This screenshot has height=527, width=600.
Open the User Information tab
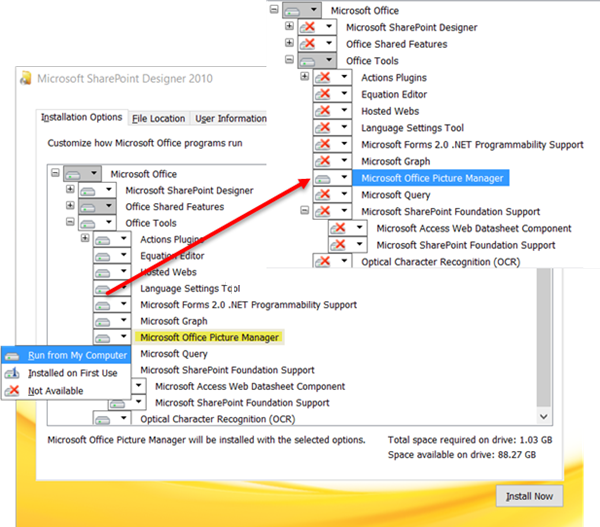pos(231,119)
